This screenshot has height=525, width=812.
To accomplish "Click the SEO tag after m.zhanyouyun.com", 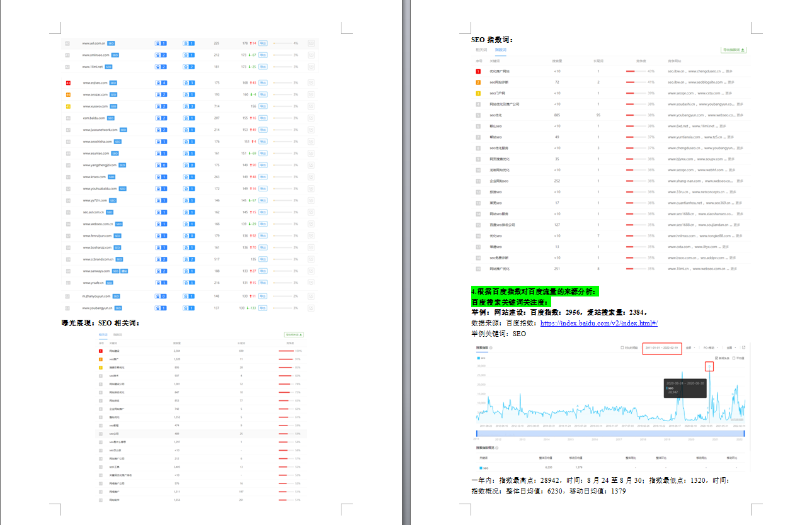I will click(x=117, y=296).
